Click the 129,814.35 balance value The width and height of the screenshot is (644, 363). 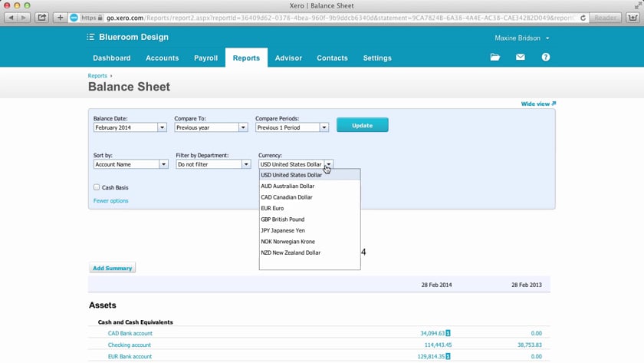431,356
